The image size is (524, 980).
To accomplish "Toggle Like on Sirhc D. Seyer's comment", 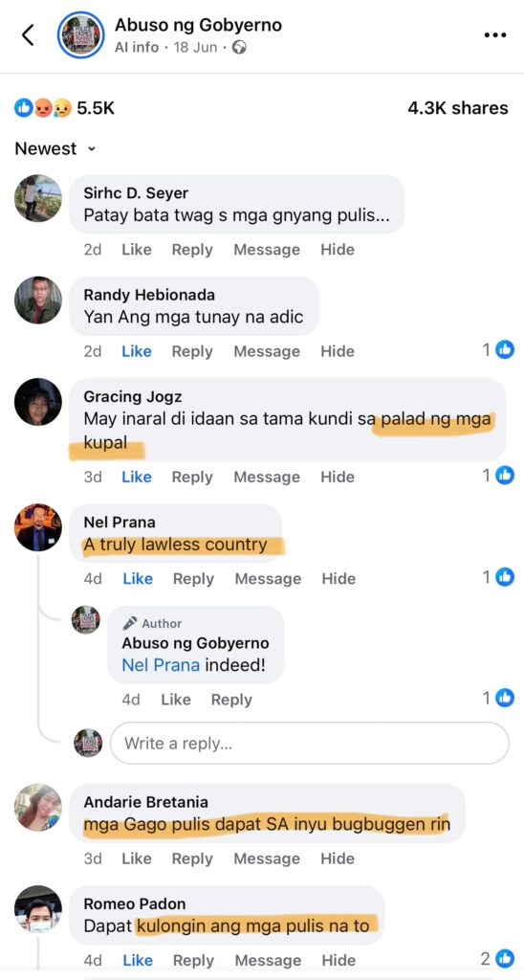I will tap(136, 250).
